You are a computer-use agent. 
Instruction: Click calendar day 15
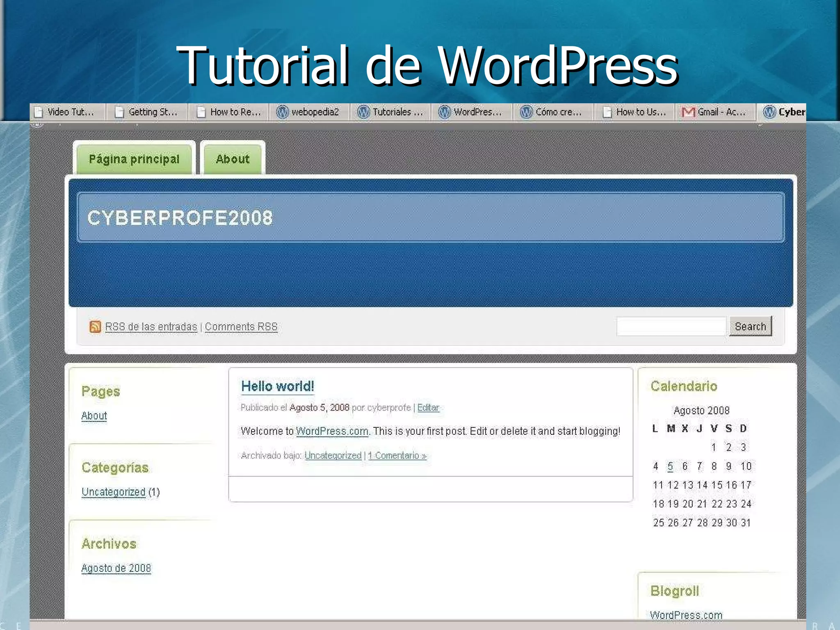pyautogui.click(x=717, y=485)
